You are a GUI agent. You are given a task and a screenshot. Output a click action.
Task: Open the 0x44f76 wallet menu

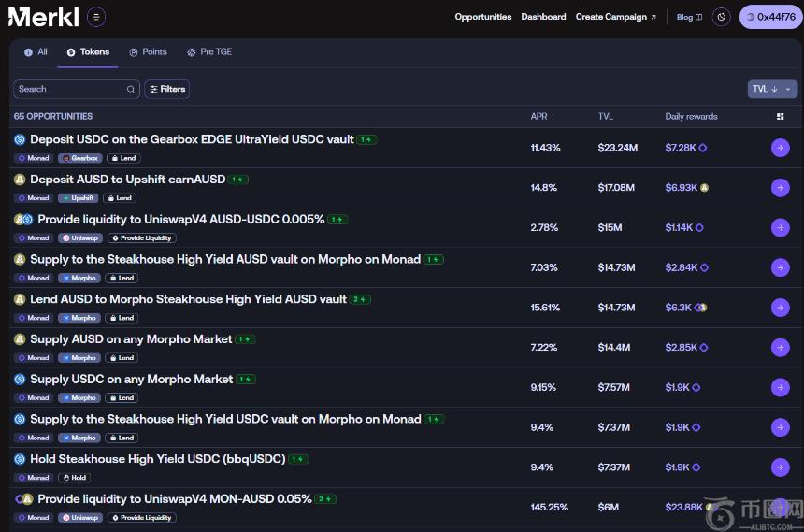pos(770,17)
